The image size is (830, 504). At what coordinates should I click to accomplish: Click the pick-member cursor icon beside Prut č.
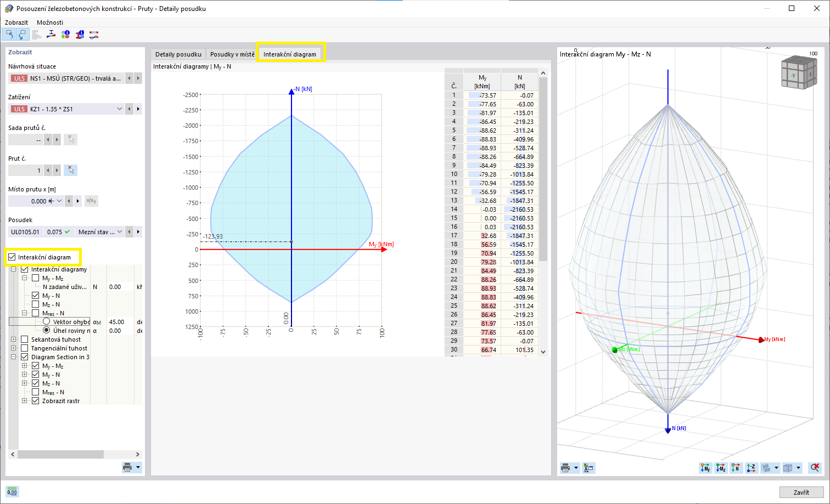(70, 171)
